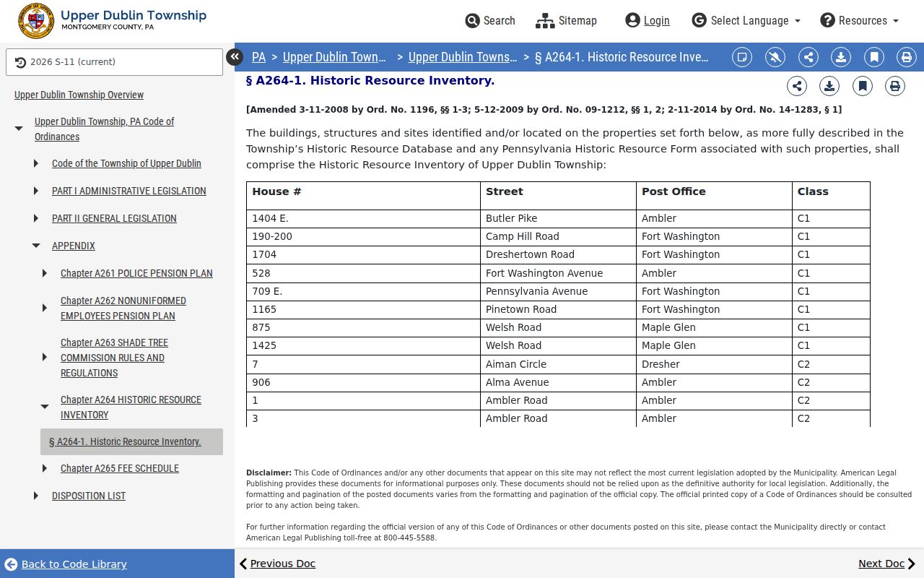Click the bookmark icon in the blue breadcrumb bar
Viewport: 924px width, 578px height.
tap(874, 57)
